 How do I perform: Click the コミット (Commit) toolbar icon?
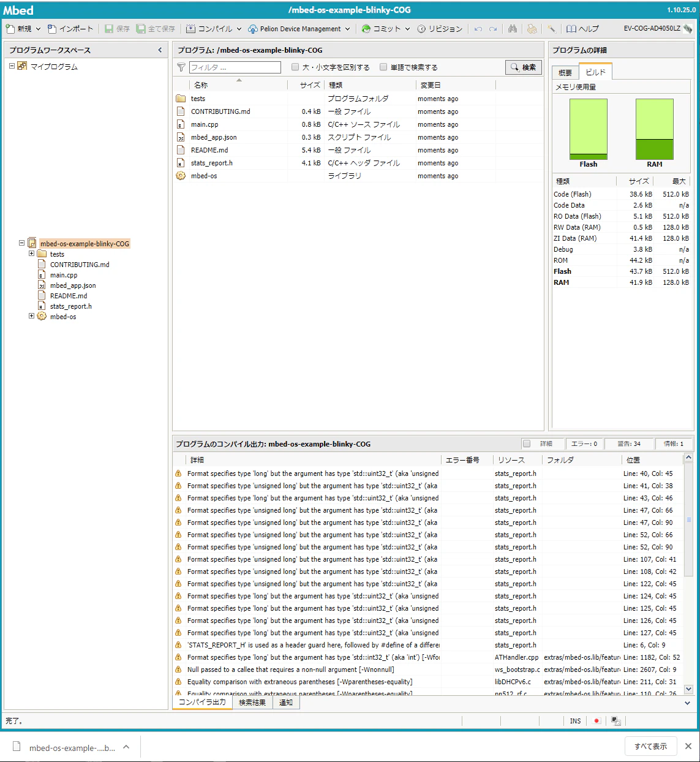[x=366, y=29]
